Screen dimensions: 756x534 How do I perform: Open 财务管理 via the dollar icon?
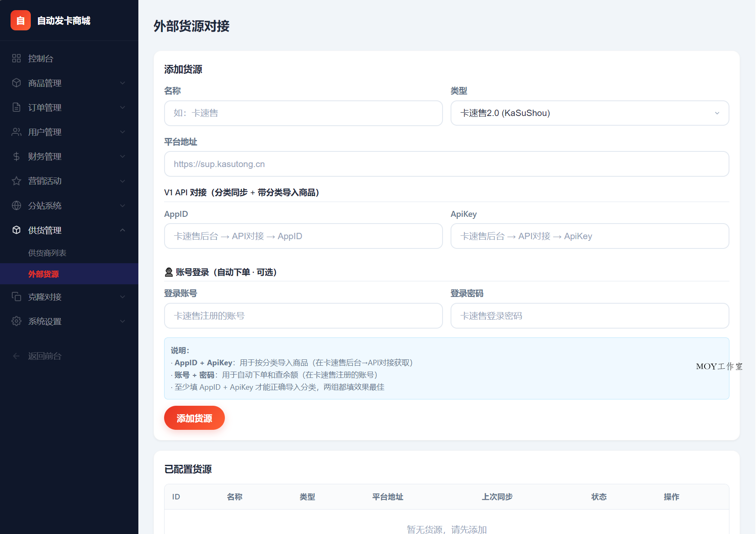[16, 156]
